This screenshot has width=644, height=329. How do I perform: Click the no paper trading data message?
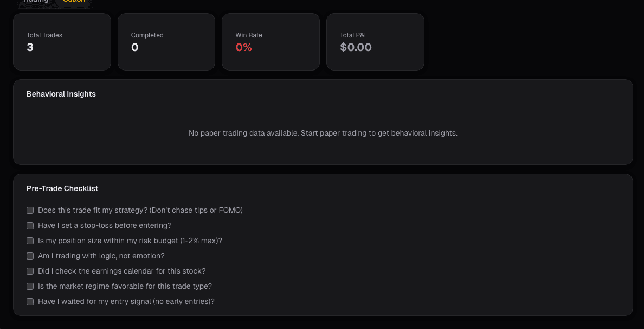tap(323, 133)
